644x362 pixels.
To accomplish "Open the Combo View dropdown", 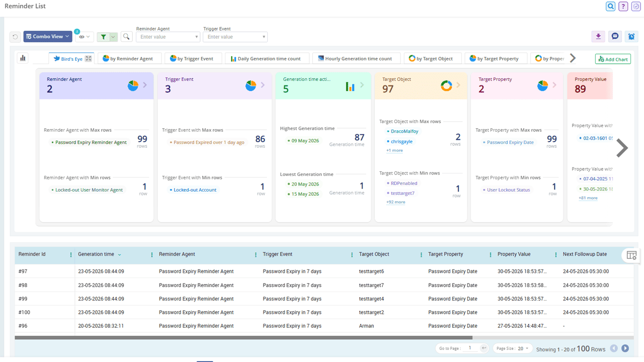I will coord(47,36).
